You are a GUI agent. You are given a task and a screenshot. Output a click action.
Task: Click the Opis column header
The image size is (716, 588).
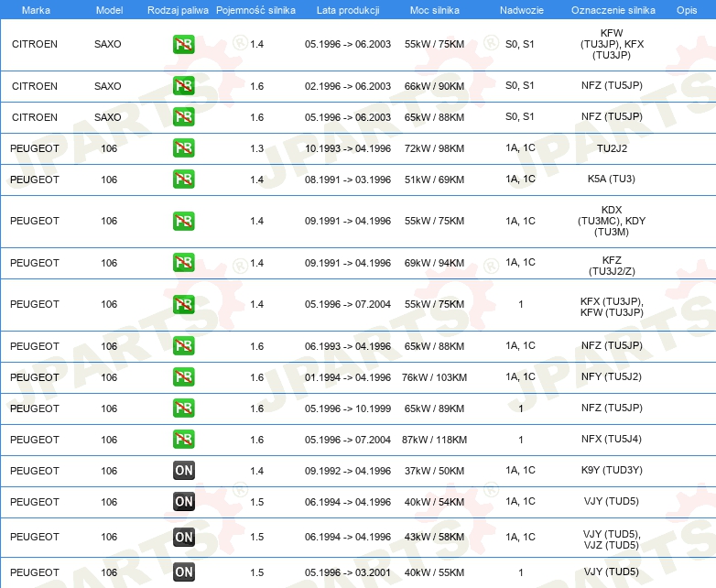click(687, 10)
